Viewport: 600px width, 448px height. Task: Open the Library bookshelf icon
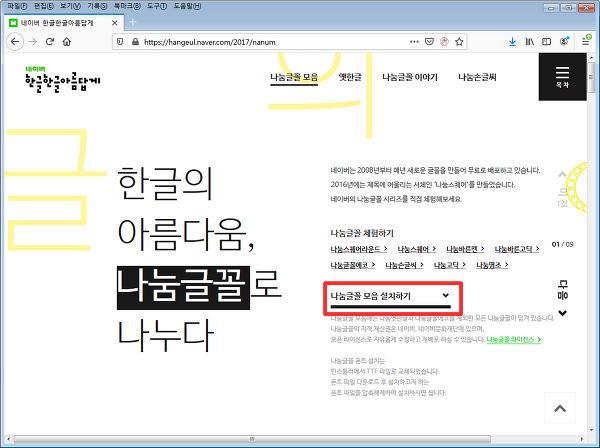[530, 42]
